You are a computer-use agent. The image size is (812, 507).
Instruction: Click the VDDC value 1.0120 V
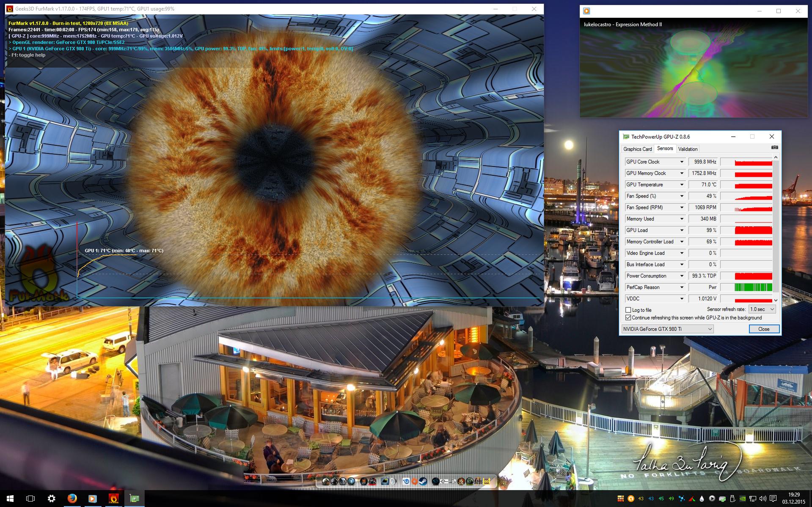coord(703,299)
